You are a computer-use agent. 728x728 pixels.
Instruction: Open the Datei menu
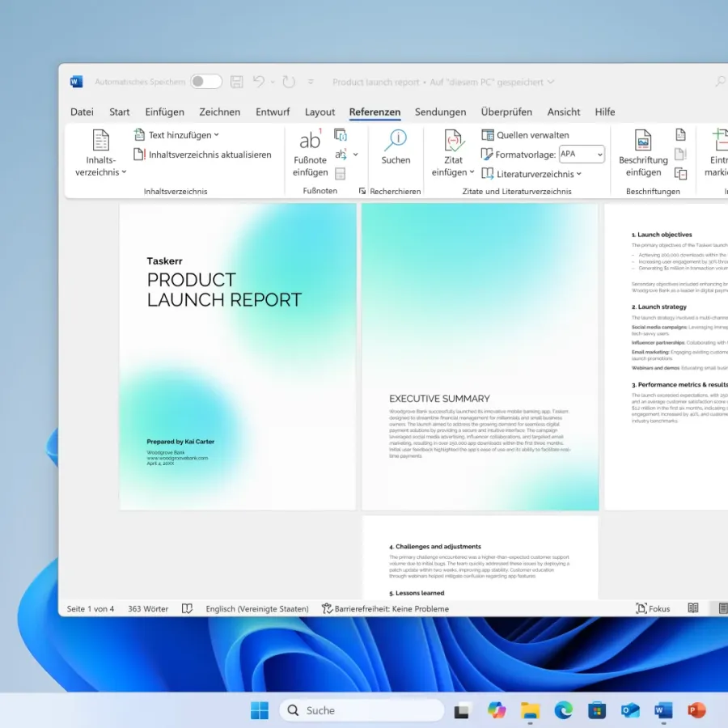click(82, 112)
